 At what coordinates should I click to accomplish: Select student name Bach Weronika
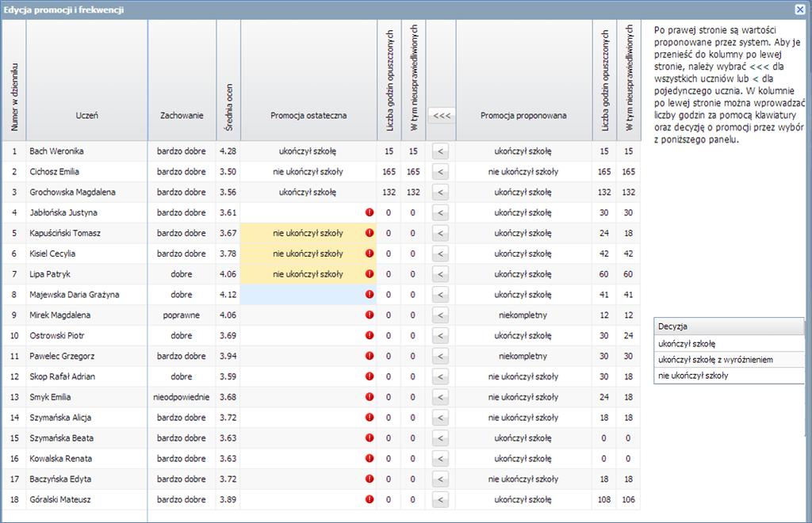[56, 151]
